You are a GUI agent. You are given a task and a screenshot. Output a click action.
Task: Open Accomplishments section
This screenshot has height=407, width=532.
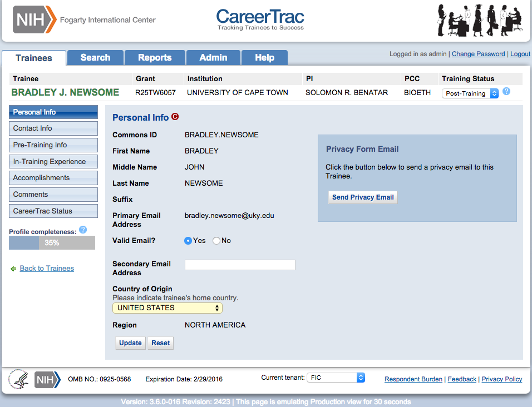click(53, 178)
